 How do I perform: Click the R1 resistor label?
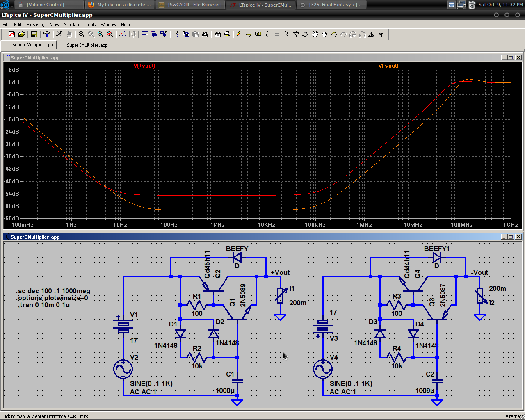pos(197,296)
